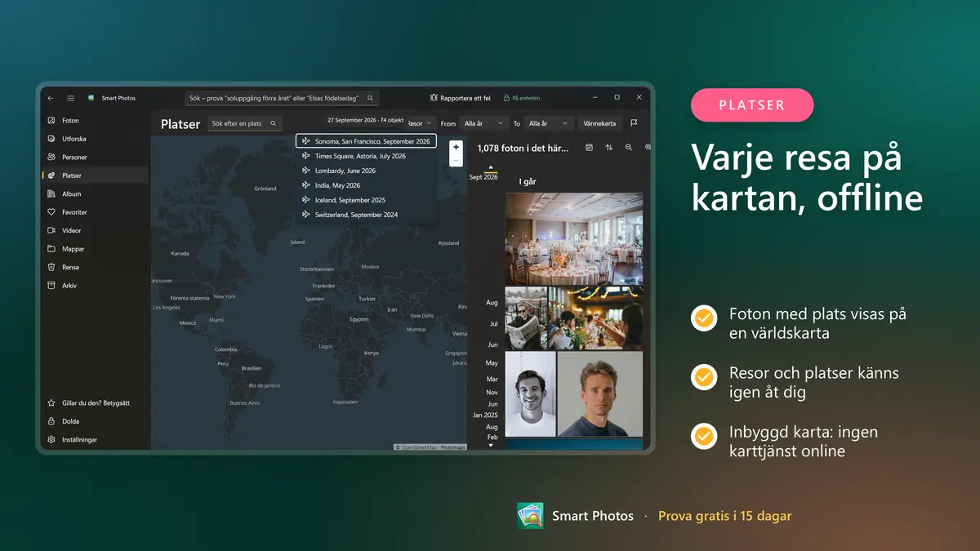Screen dimensions: 980x551
Task: Click the Sök efter en plats field
Action: (x=244, y=123)
